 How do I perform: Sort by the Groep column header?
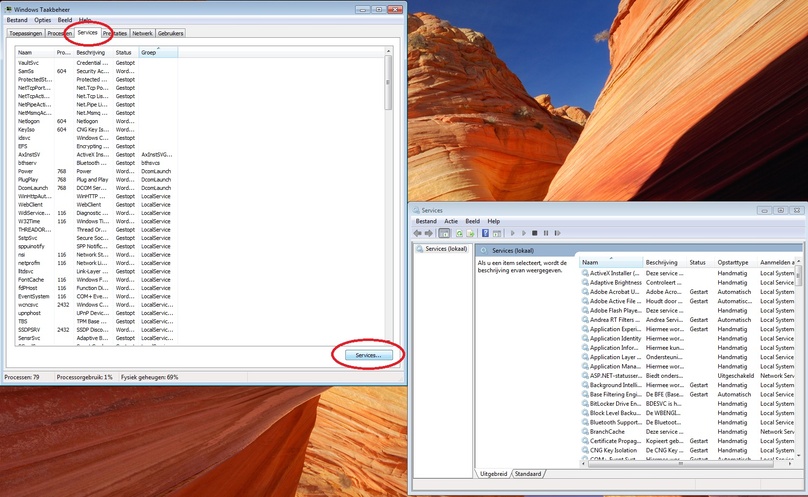coord(158,52)
